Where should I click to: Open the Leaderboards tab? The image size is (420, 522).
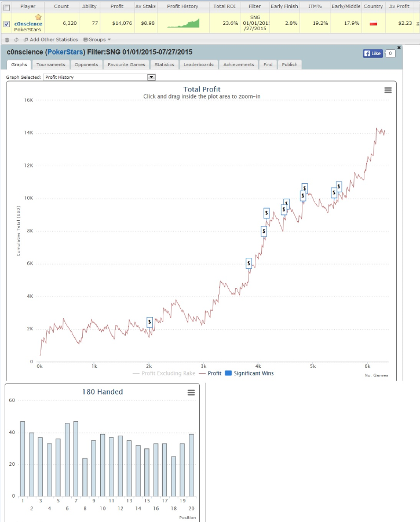point(199,64)
